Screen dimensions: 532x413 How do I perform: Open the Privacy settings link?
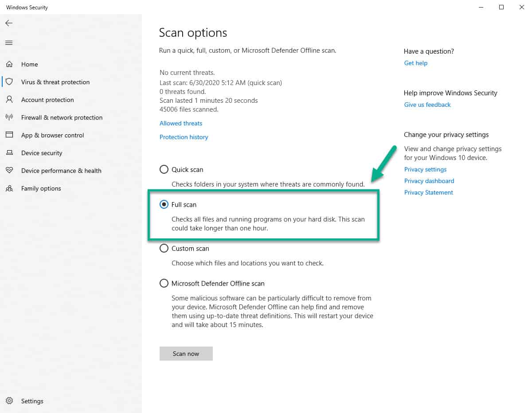click(x=426, y=169)
